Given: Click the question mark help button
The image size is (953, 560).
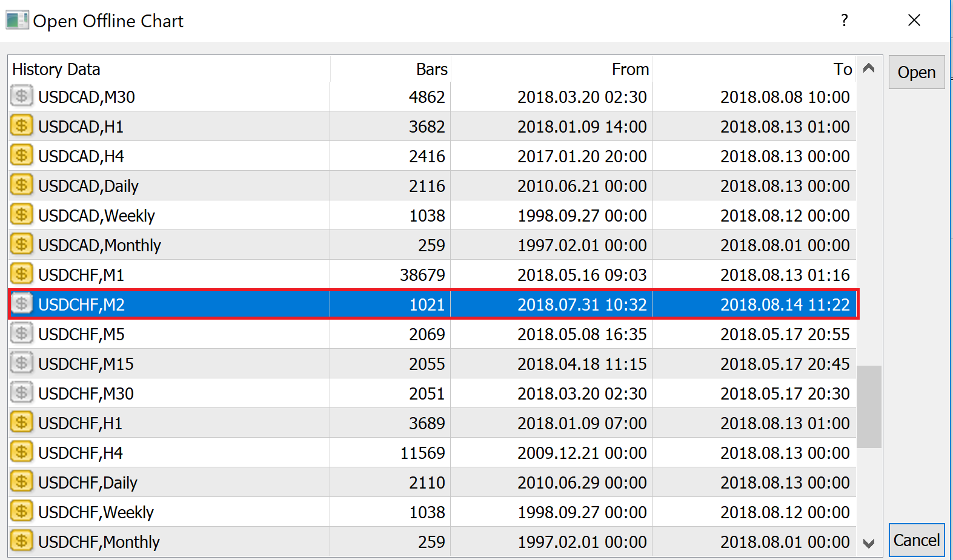Looking at the screenshot, I should [845, 21].
